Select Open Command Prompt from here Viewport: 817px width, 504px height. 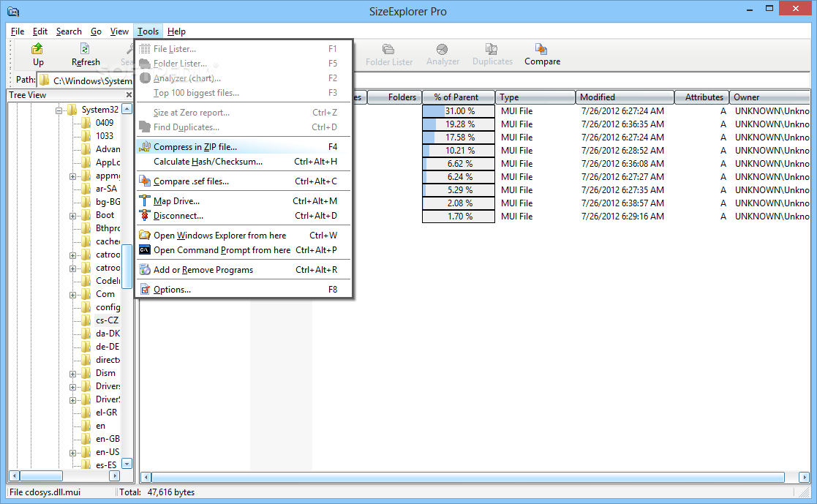click(x=244, y=250)
